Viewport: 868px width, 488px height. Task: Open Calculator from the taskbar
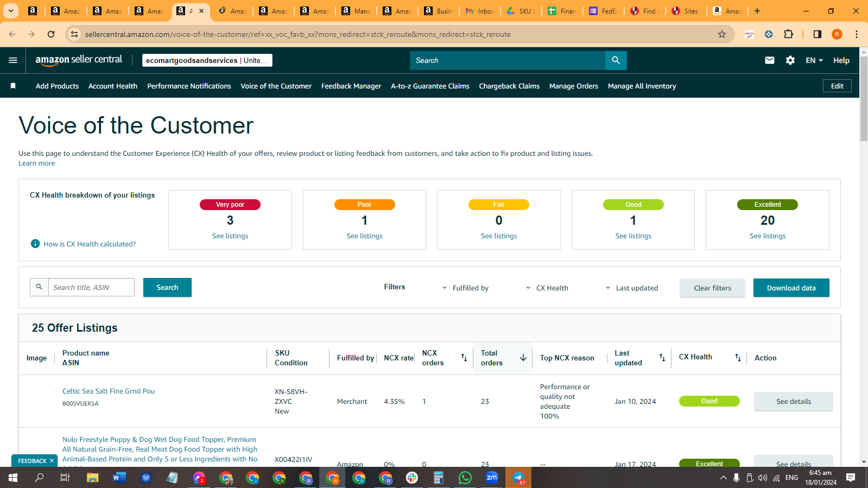click(439, 478)
